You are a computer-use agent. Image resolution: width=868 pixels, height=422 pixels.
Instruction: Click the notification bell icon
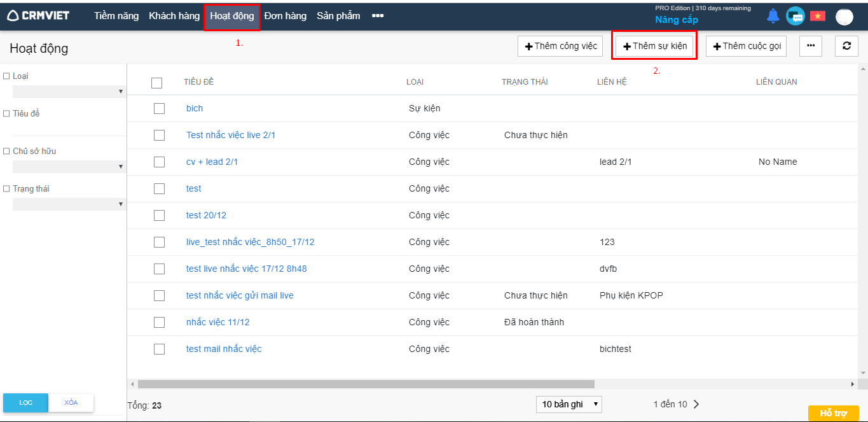773,17
